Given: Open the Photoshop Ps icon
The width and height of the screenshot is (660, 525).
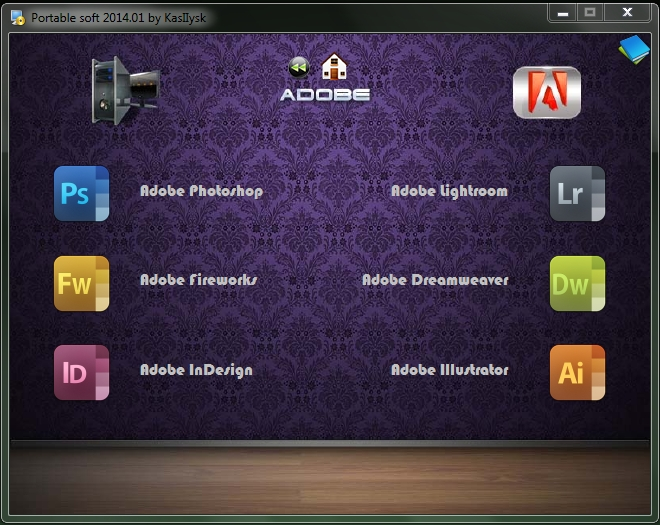Looking at the screenshot, I should 82,193.
